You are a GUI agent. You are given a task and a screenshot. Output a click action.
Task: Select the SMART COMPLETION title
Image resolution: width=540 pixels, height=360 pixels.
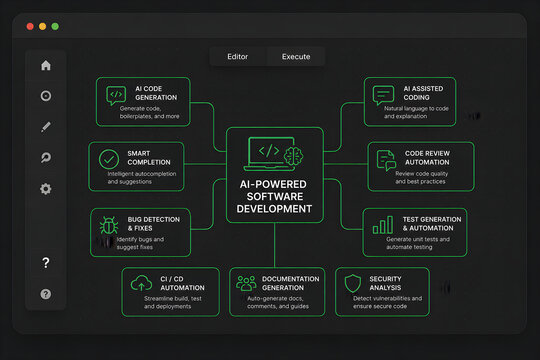click(149, 158)
